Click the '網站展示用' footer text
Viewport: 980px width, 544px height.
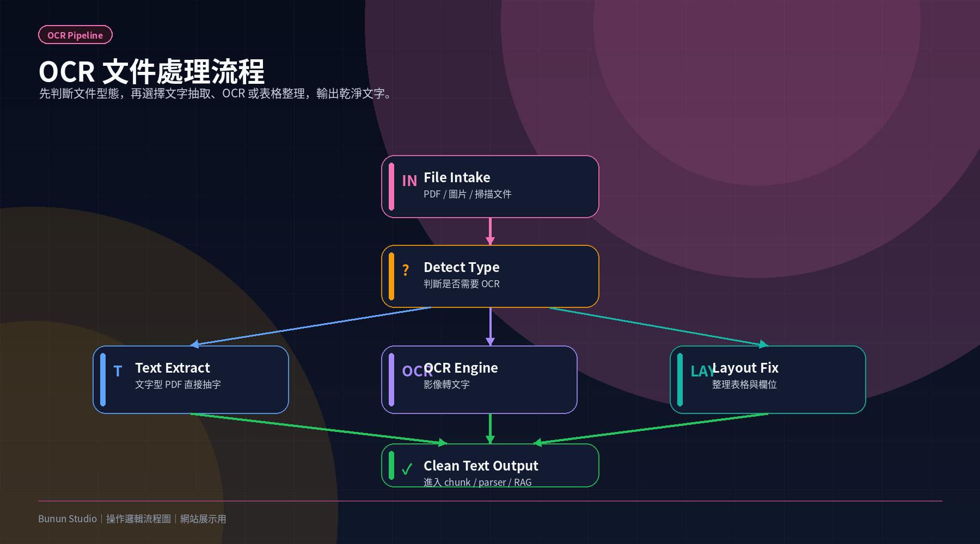point(203,519)
